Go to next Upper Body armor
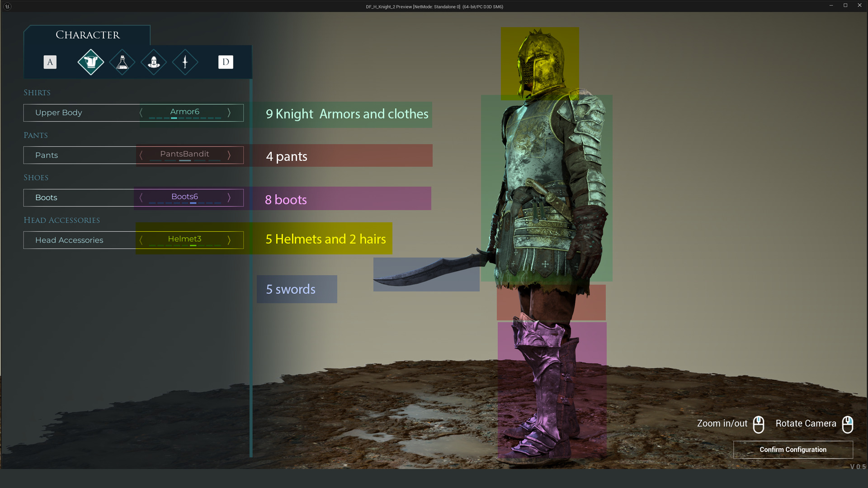Screen dimensions: 868x488 tap(229, 113)
